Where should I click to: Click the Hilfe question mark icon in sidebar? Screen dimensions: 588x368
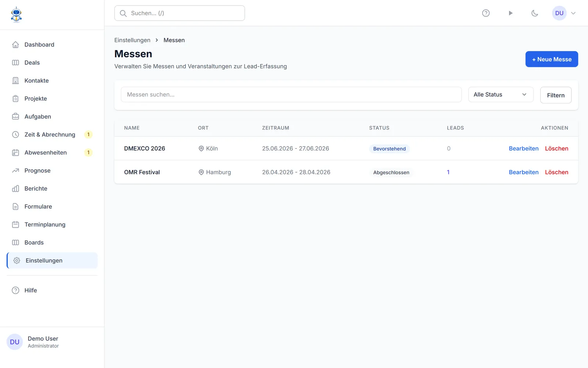(x=15, y=290)
